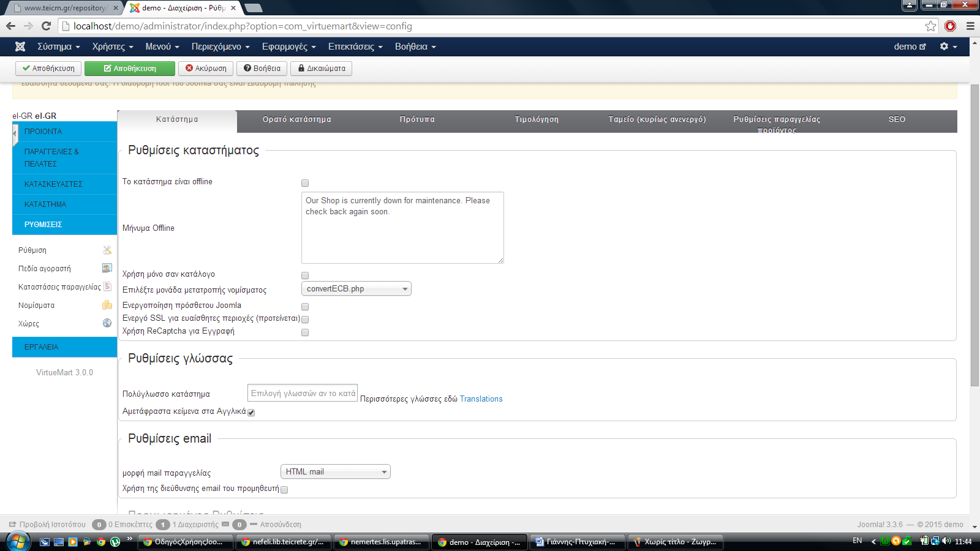
Task: Expand the Μενού dropdown menu
Action: point(162,47)
